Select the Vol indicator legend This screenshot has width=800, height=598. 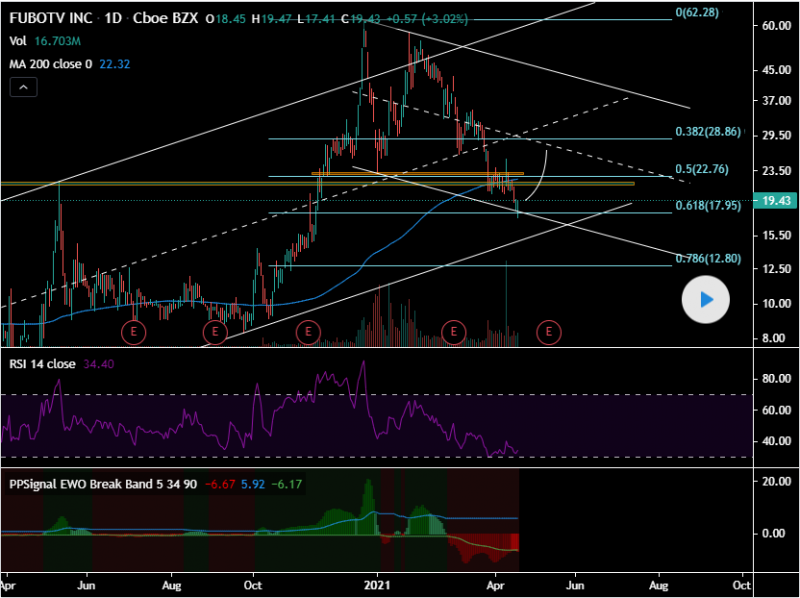click(x=18, y=42)
